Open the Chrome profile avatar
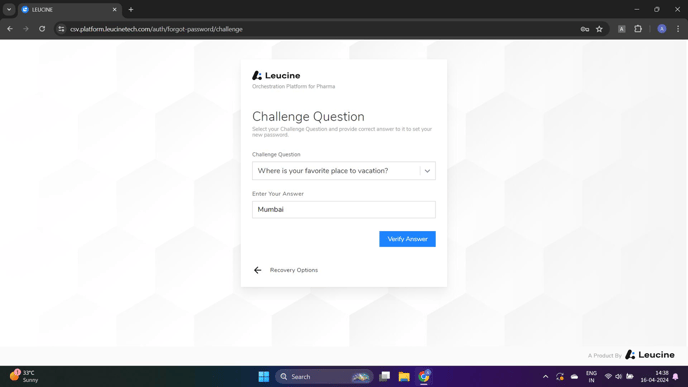 point(662,29)
